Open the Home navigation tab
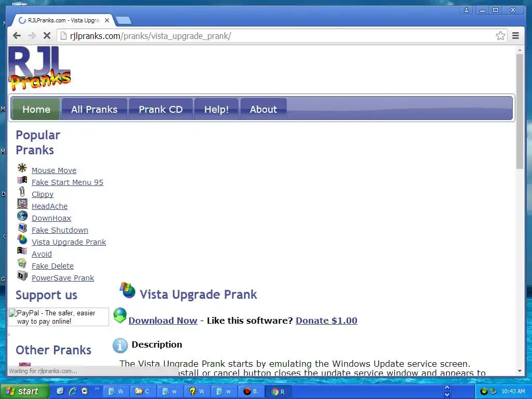The image size is (532, 399). pyautogui.click(x=36, y=109)
